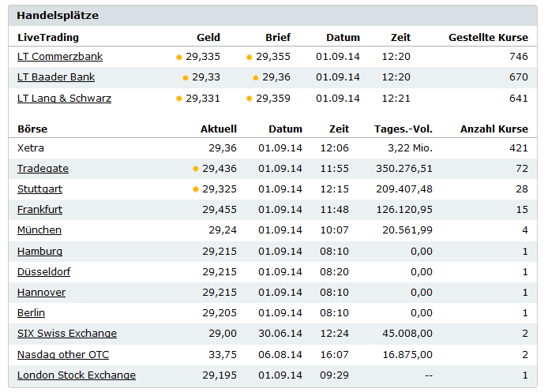
Task: Open the London Stock Exchange link
Action: (76, 375)
